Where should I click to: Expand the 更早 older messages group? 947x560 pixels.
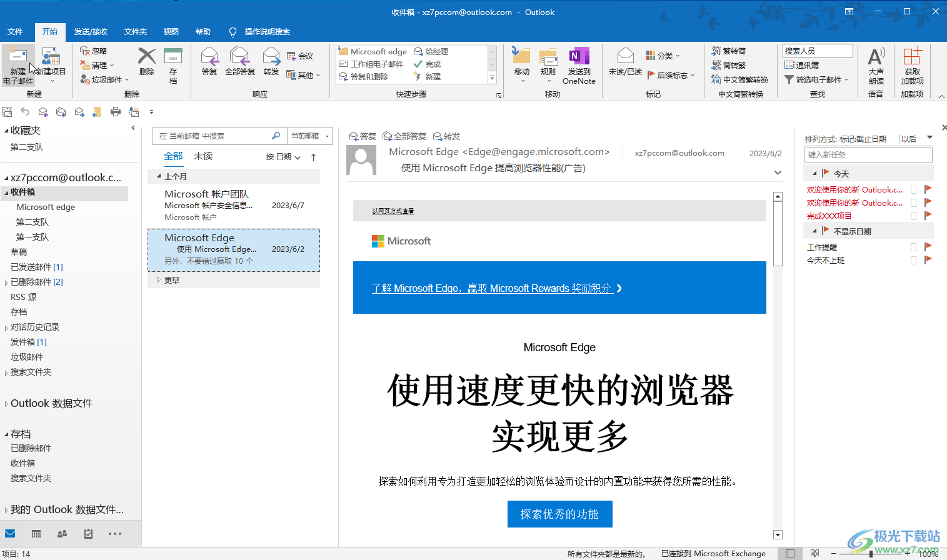tap(159, 280)
